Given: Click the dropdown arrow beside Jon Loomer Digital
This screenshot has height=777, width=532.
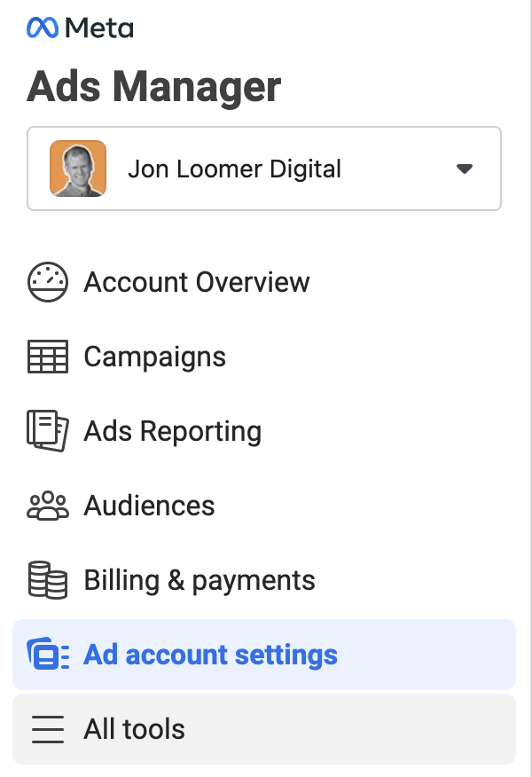Looking at the screenshot, I should (x=465, y=169).
